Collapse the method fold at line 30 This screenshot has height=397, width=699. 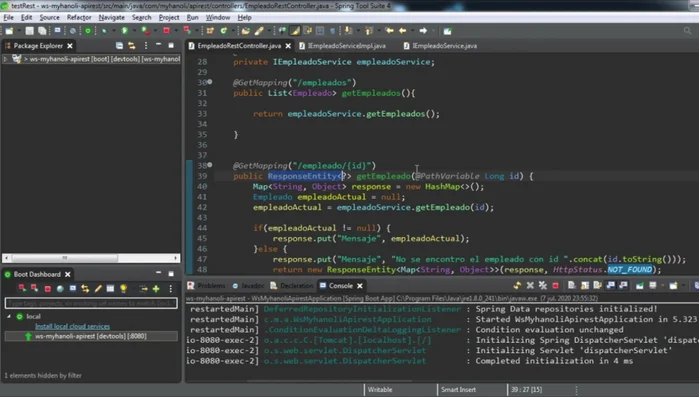coord(210,82)
